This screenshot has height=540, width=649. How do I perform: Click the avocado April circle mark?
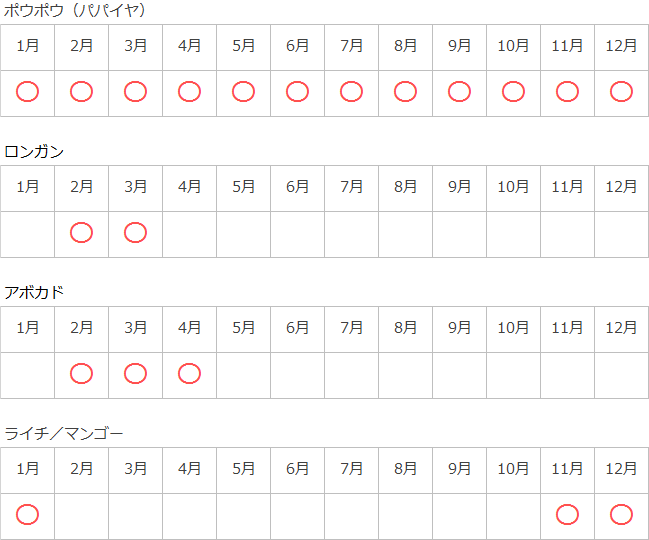coord(189,374)
